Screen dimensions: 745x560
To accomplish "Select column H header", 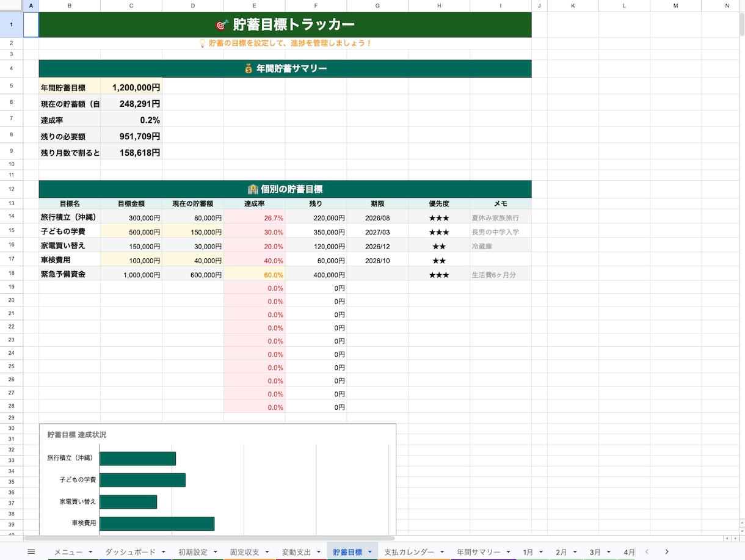I will (x=439, y=5).
